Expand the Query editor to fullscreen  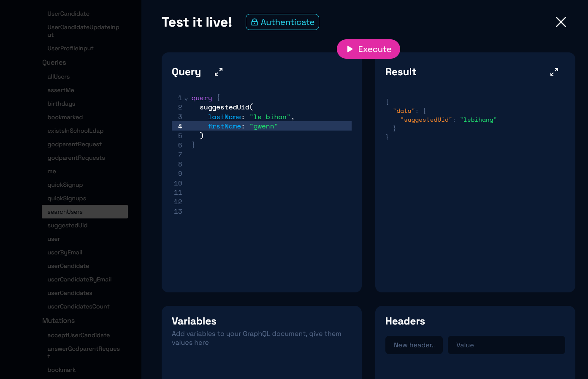[x=219, y=72]
